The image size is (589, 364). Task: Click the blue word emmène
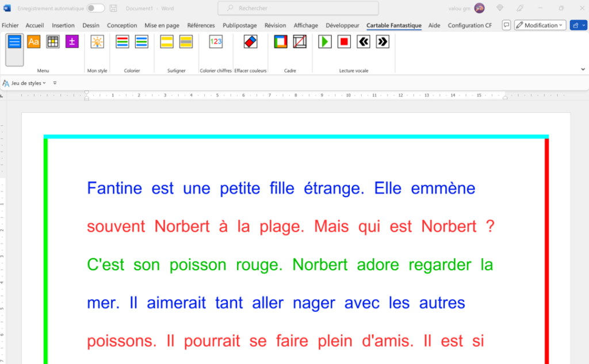pyautogui.click(x=443, y=188)
